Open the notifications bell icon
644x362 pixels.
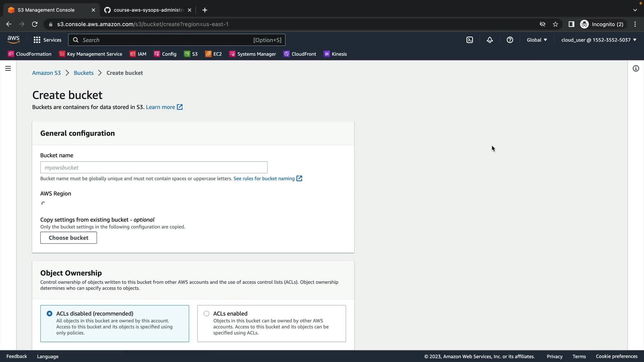(490, 40)
